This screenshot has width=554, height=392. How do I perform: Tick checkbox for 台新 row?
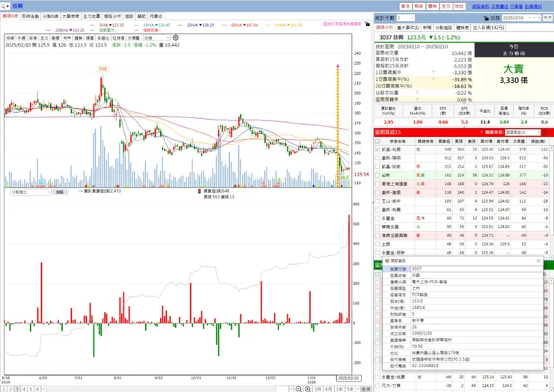[x=377, y=176]
